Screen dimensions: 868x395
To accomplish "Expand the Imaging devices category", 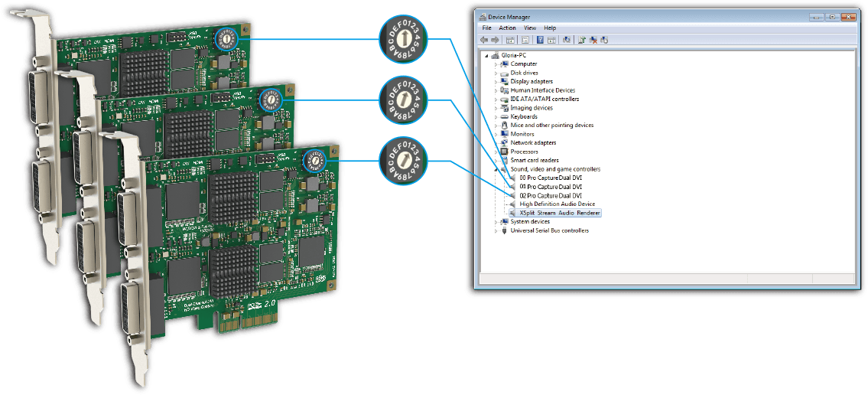I will (x=496, y=108).
